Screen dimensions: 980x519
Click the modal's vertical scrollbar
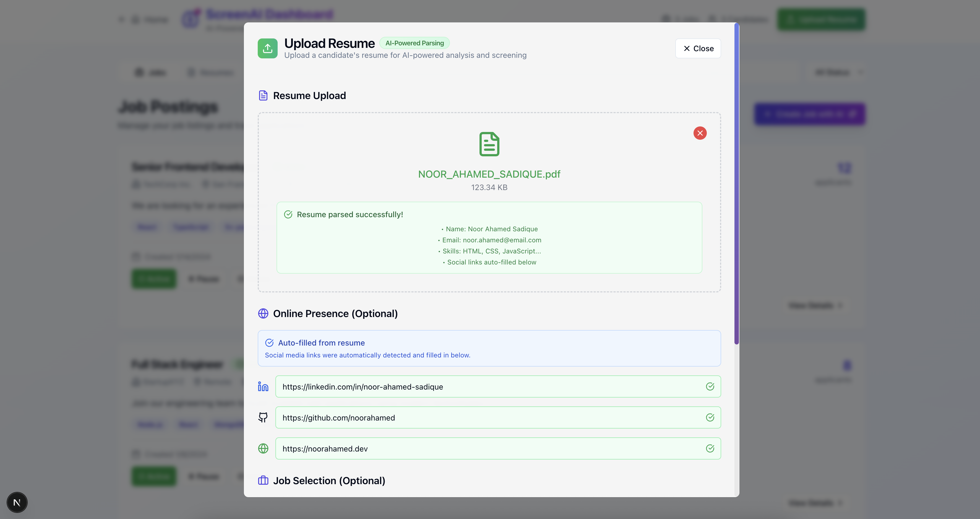pyautogui.click(x=737, y=183)
